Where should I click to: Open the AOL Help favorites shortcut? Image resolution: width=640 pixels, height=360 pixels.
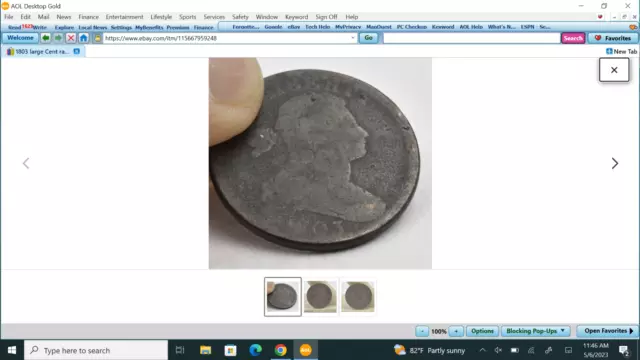pyautogui.click(x=471, y=27)
